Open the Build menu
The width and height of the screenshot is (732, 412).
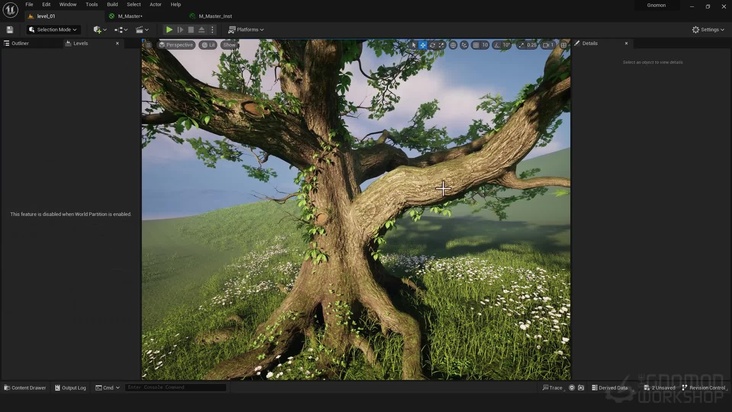pos(112,4)
